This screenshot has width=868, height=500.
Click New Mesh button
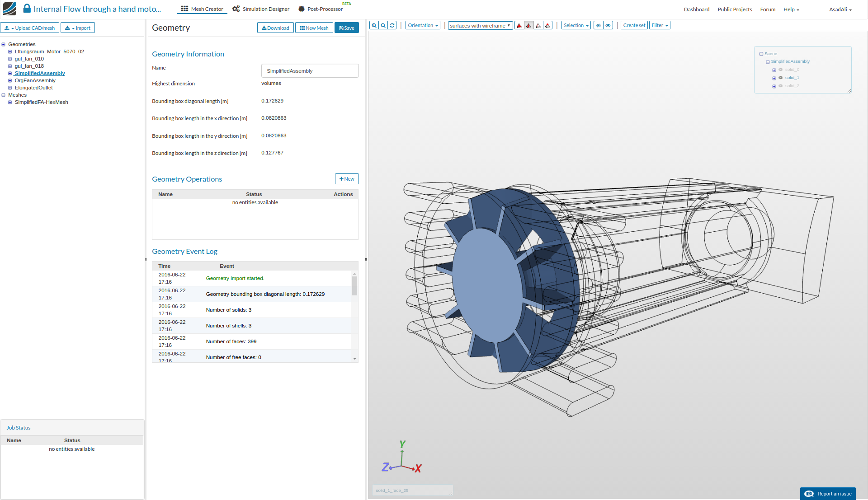click(x=314, y=28)
